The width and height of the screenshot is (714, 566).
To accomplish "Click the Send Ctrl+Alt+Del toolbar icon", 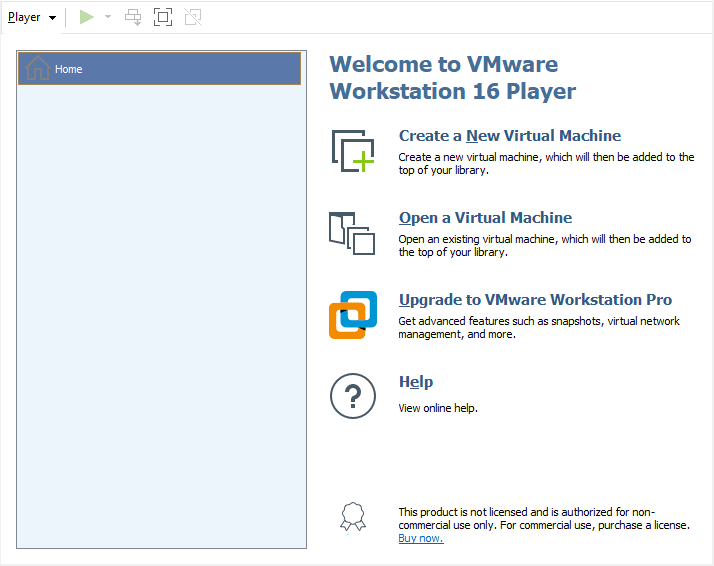I will [133, 17].
